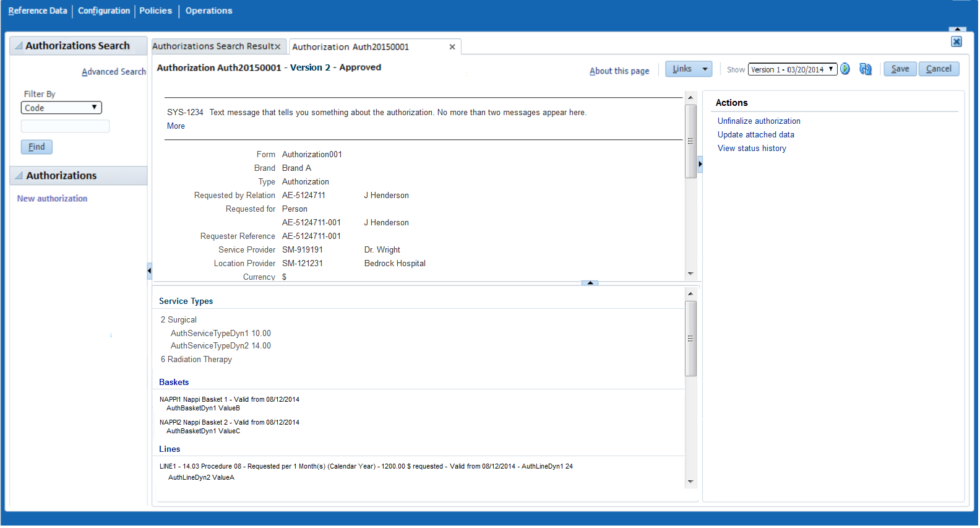Click Requested by Relation code AE-5124711

(x=304, y=196)
